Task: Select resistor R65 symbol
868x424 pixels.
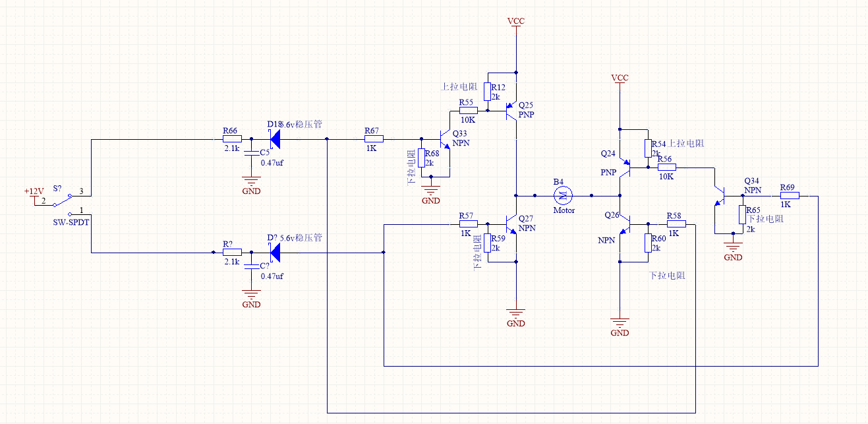Action: [x=741, y=215]
